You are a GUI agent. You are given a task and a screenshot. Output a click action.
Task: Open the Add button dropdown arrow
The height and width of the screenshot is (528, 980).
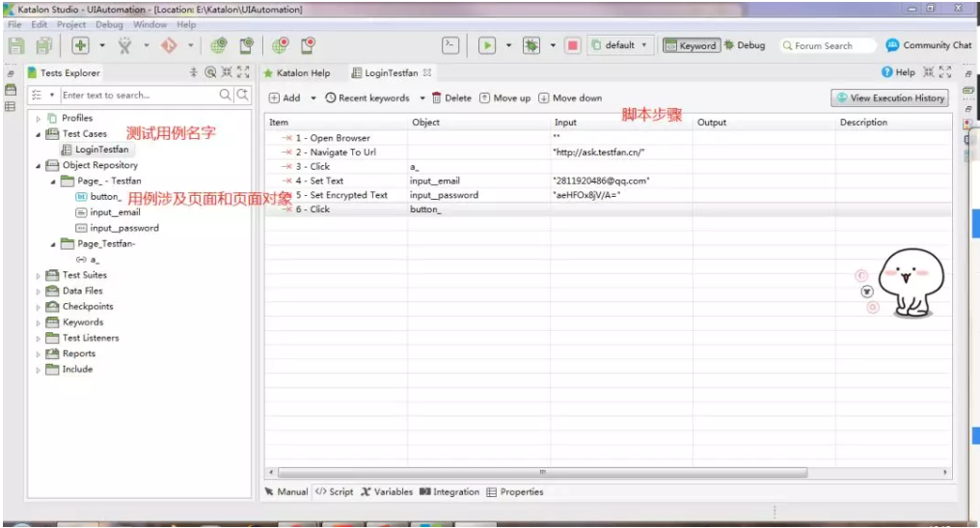(x=313, y=98)
